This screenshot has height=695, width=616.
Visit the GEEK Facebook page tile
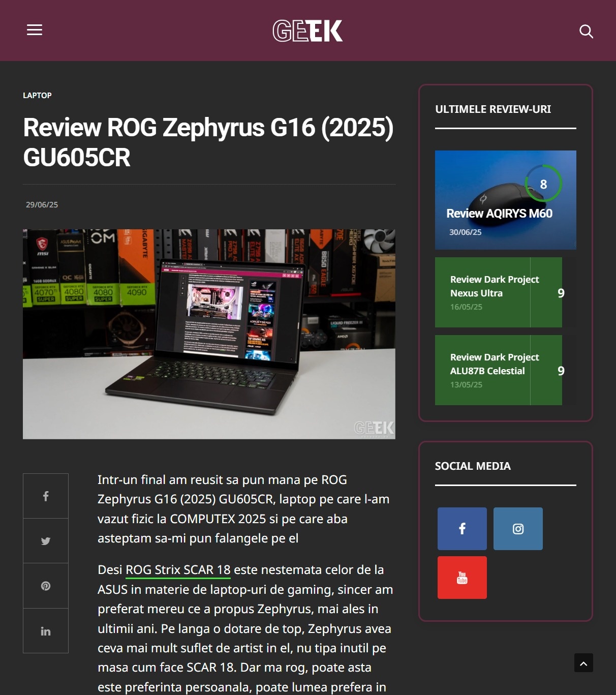(462, 529)
